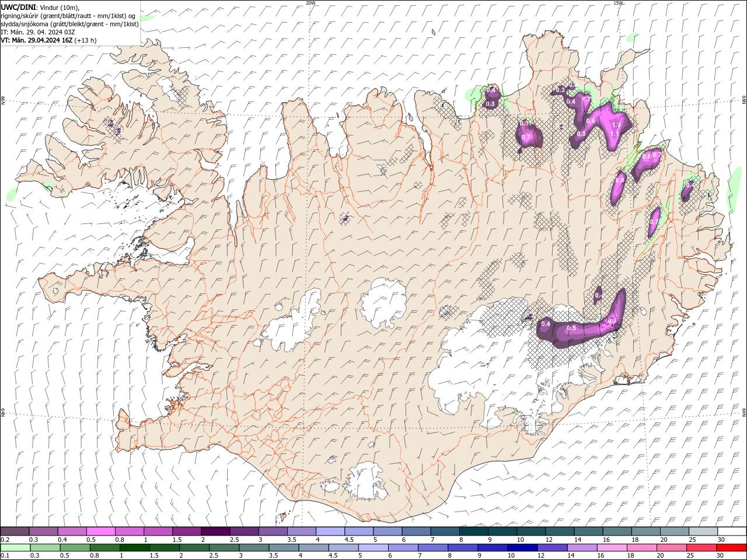This screenshot has width=747, height=560.
Task: Select the 25 mm red-pink rain swatch
Action: click(700, 548)
